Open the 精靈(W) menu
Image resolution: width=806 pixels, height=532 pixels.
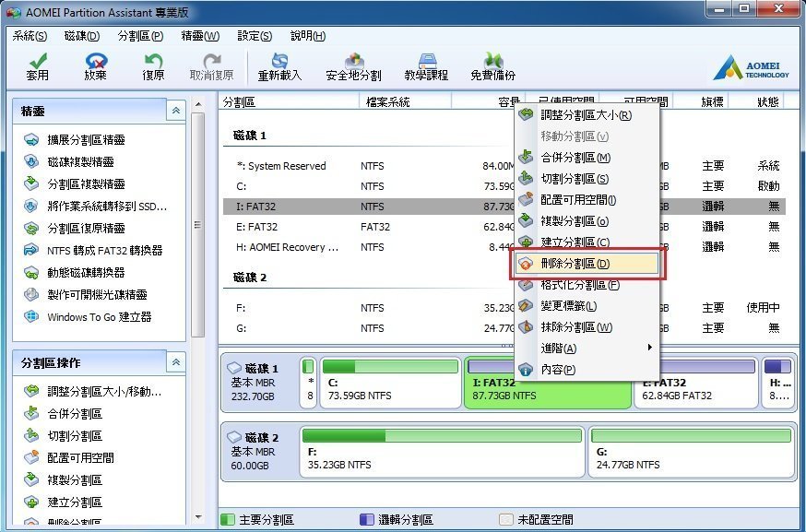pos(200,36)
